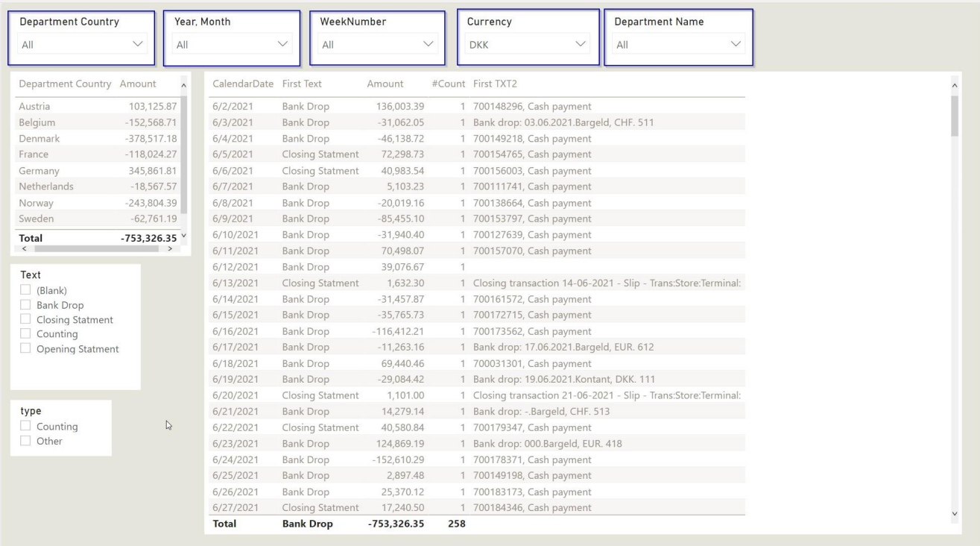This screenshot has width=980, height=546.
Task: Click the scroll-right arrow under country table
Action: [x=169, y=248]
